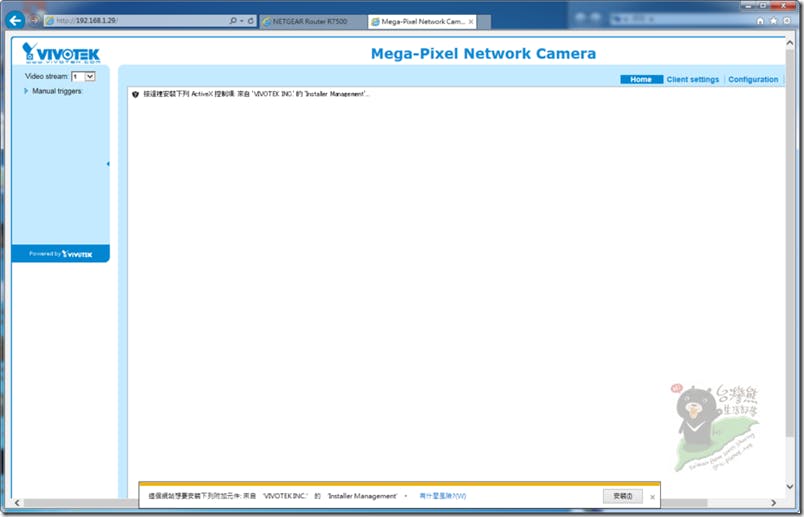This screenshot has height=517, width=804.
Task: Open the browser home icon
Action: click(x=760, y=21)
